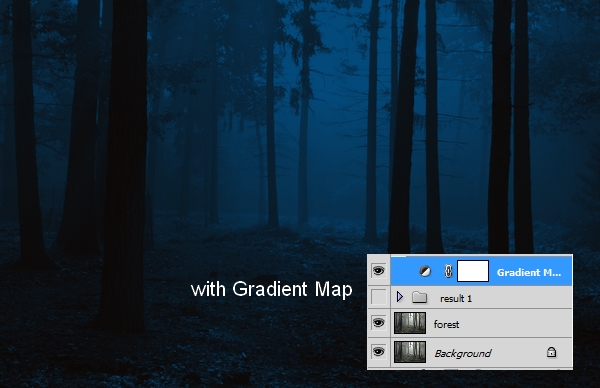Hide the forest layer
600x388 pixels.
click(378, 323)
